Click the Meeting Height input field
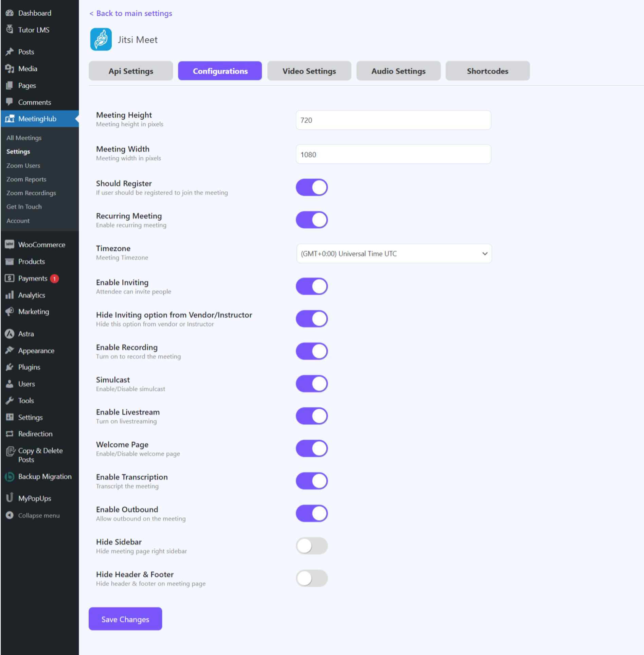The width and height of the screenshot is (644, 655). (393, 120)
